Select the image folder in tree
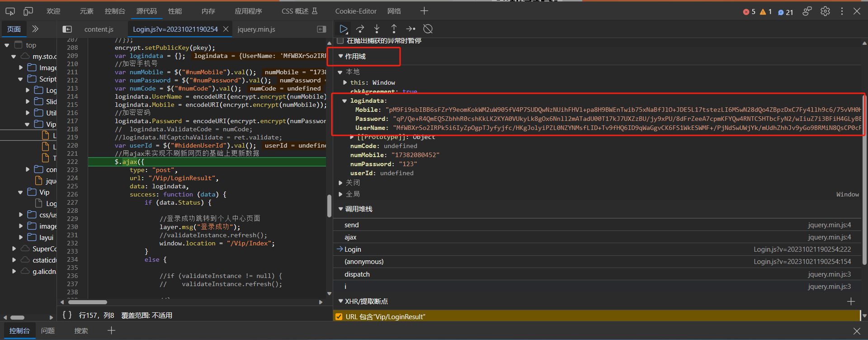The height and width of the screenshot is (340, 868). [48, 226]
